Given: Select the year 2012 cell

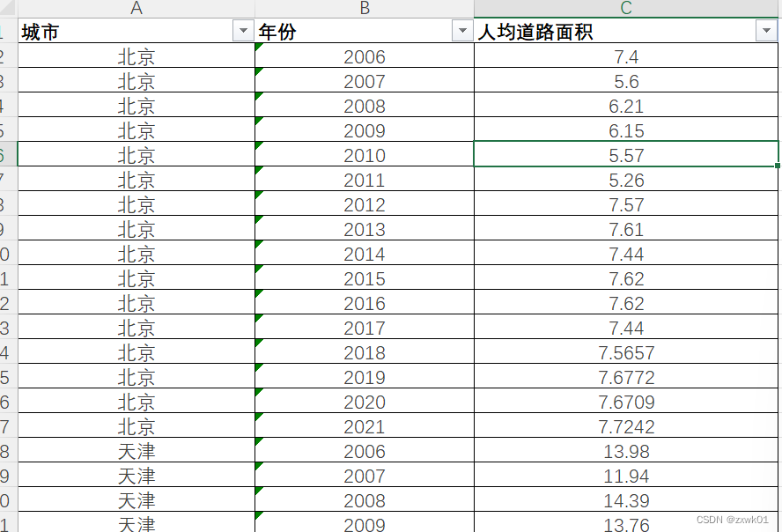Looking at the screenshot, I should pos(365,204).
